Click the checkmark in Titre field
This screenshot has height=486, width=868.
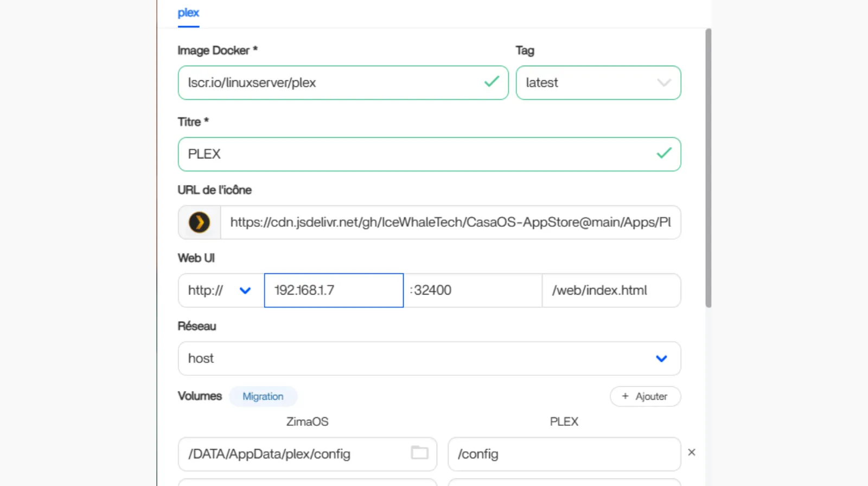point(664,154)
